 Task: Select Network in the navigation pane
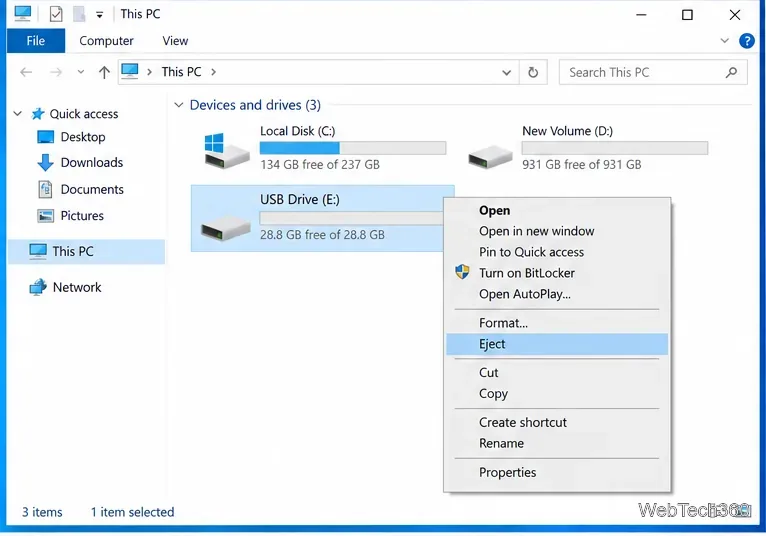[x=77, y=287]
